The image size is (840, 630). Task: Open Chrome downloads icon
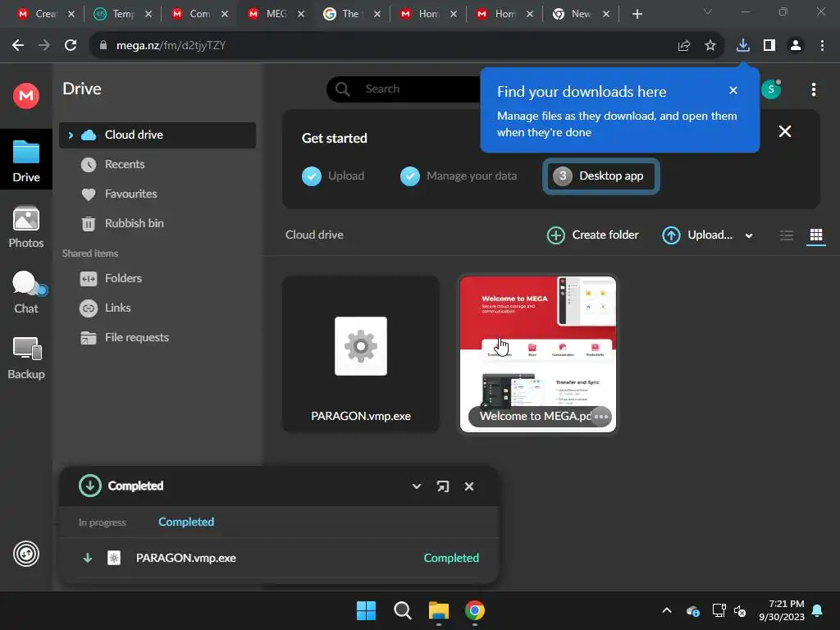[x=743, y=46]
